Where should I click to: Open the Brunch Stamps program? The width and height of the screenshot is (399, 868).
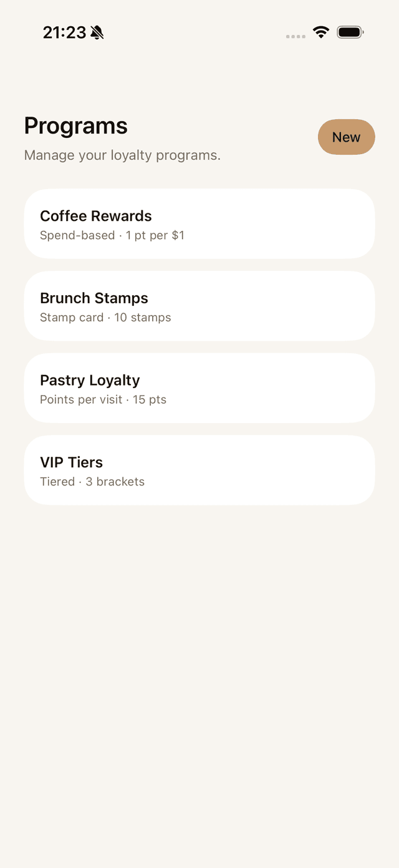199,306
